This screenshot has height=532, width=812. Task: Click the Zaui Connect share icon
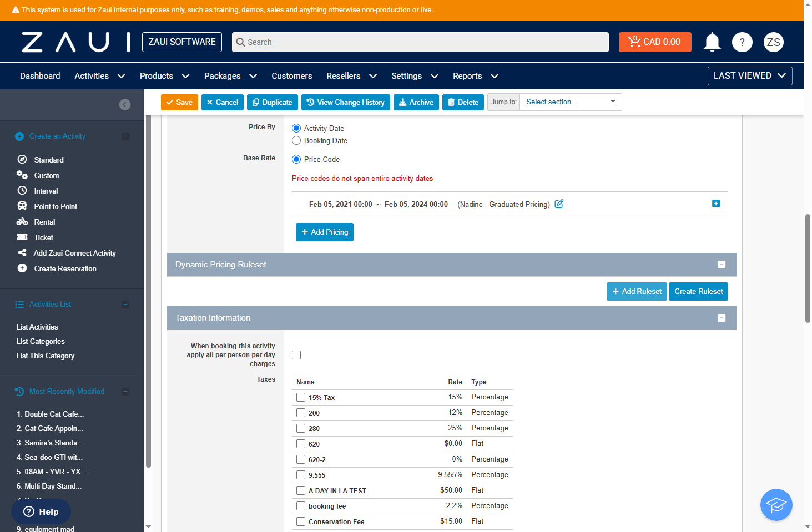pyautogui.click(x=22, y=252)
